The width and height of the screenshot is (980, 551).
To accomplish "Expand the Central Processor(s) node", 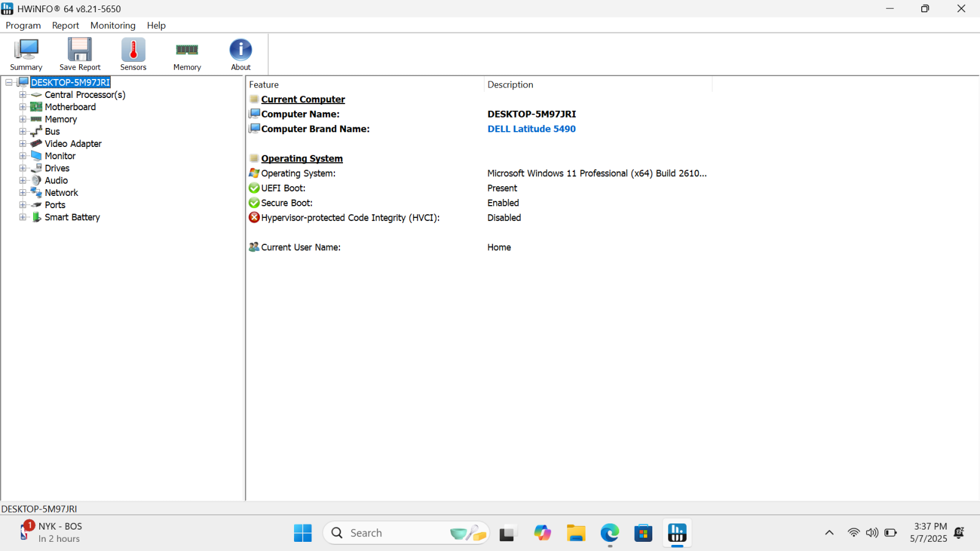I will point(23,95).
